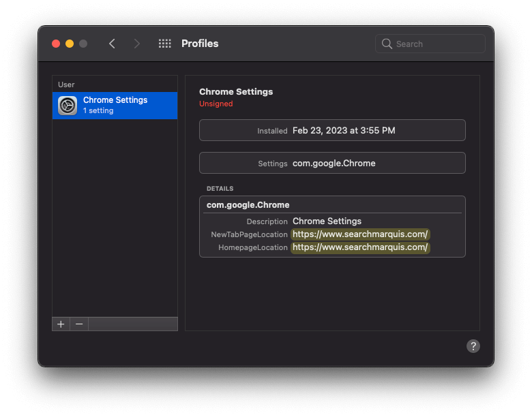
Task: Add a profile with the plus button
Action: [61, 324]
